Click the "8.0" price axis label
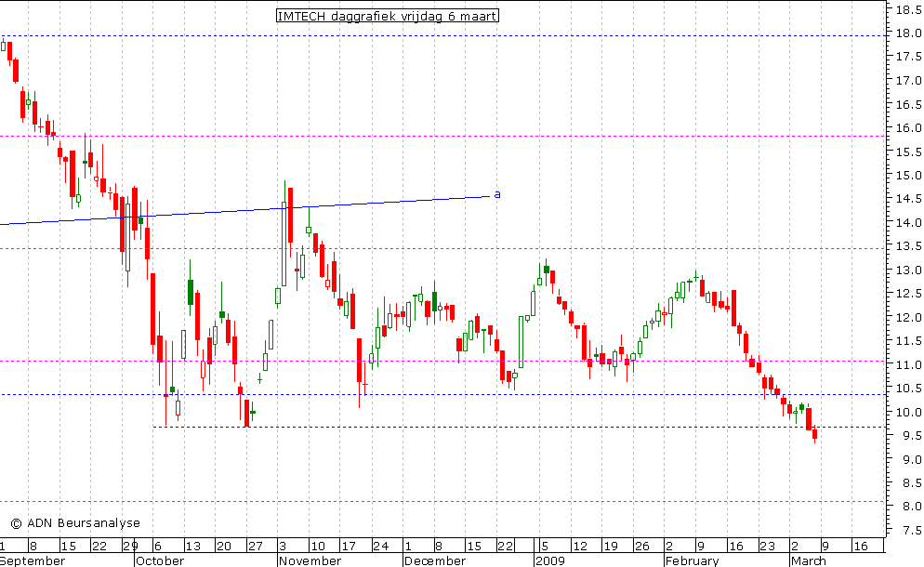 click(x=912, y=507)
